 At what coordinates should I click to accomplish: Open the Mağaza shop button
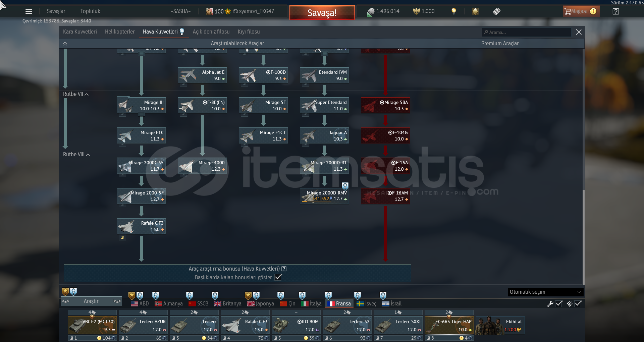pyautogui.click(x=581, y=11)
